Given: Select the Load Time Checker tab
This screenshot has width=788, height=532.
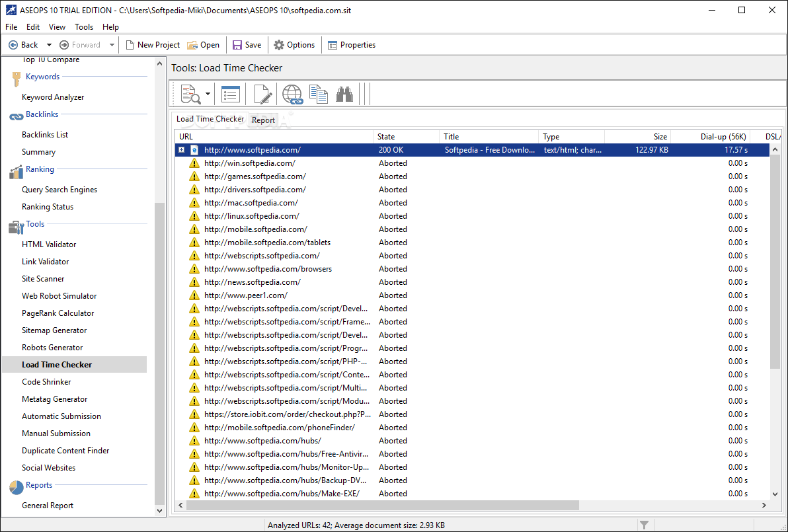Looking at the screenshot, I should (210, 119).
